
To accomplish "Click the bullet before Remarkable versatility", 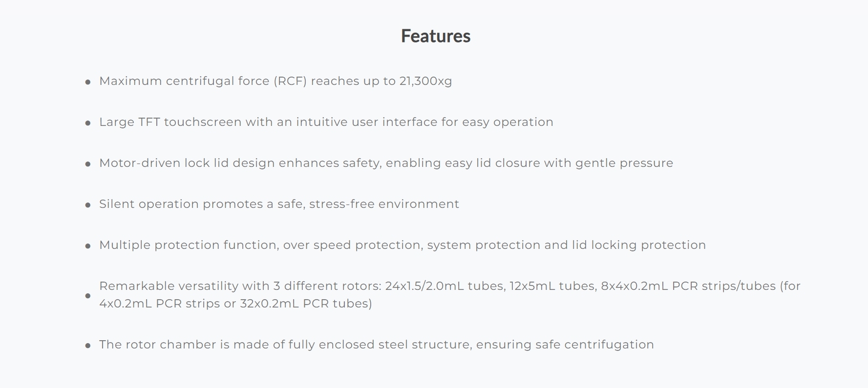I will [88, 296].
